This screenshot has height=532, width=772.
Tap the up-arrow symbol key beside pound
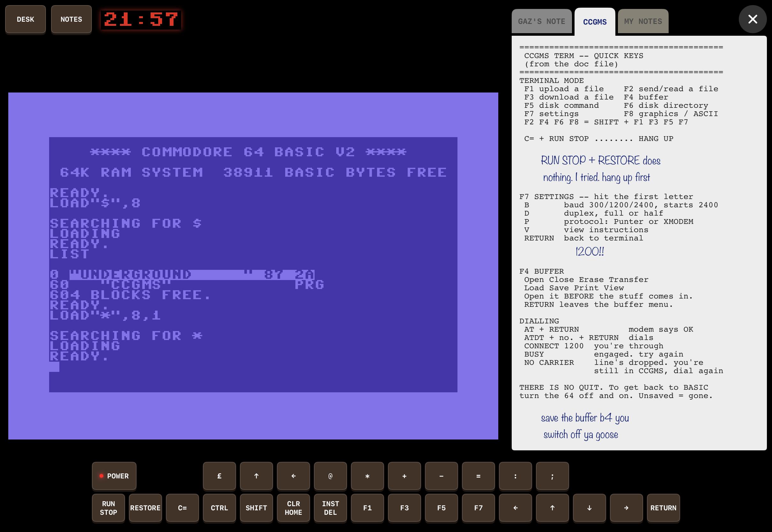pyautogui.click(x=256, y=476)
